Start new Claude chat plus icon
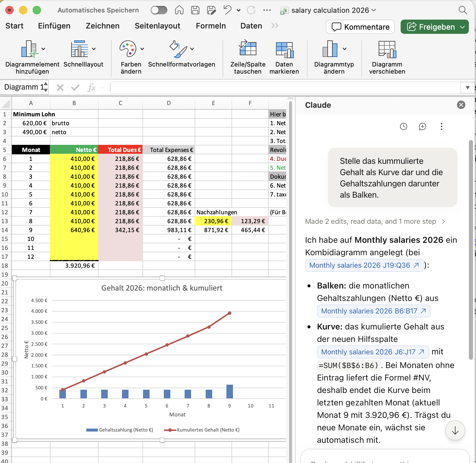This screenshot has height=463, width=476. [422, 126]
